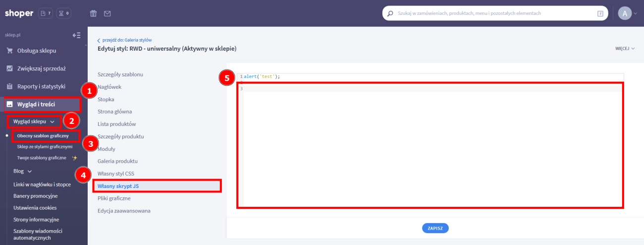Screen dimensions: 644x245
Task: Select the Nagłówek template section
Action: [x=109, y=87]
